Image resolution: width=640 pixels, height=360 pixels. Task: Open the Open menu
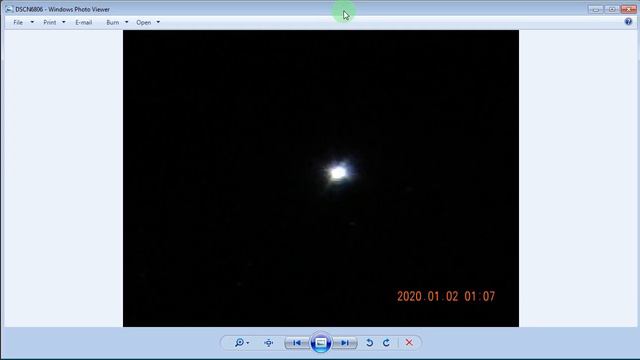click(x=143, y=22)
